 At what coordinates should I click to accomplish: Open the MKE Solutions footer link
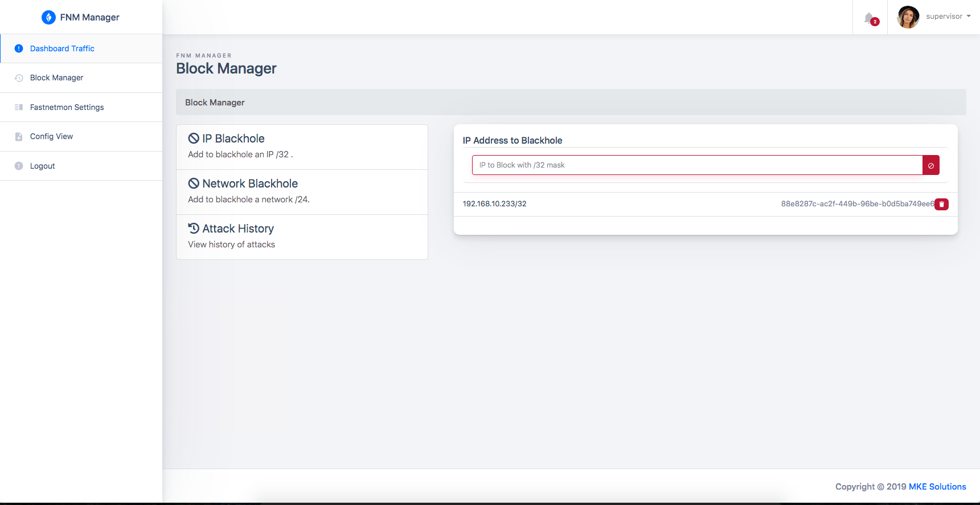[937, 487]
